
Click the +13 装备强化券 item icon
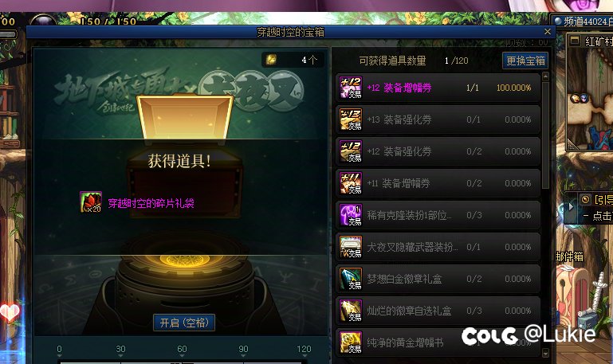point(350,119)
